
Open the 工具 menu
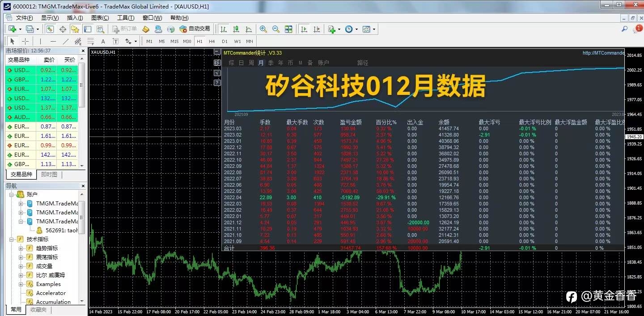coord(126,18)
